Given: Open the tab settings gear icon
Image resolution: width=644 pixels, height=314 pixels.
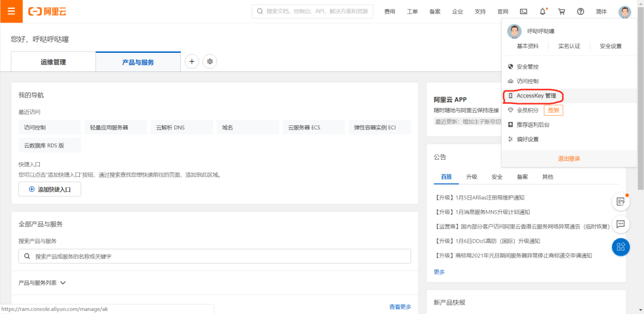Looking at the screenshot, I should [x=210, y=62].
